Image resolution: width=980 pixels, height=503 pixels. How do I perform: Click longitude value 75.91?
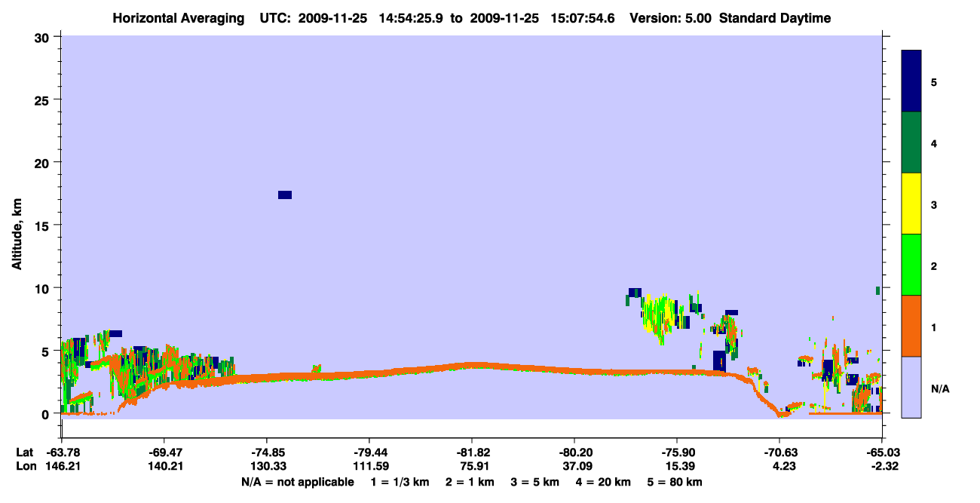[x=472, y=466]
